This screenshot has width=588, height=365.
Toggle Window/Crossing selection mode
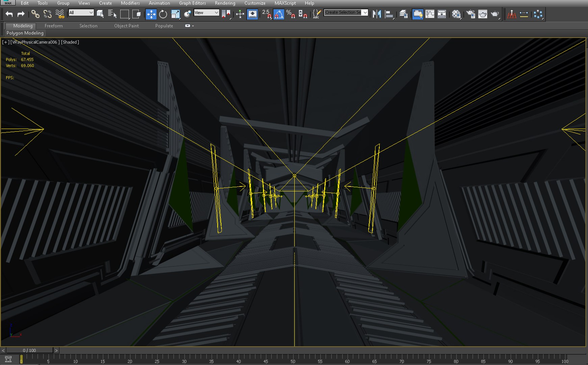[136, 14]
